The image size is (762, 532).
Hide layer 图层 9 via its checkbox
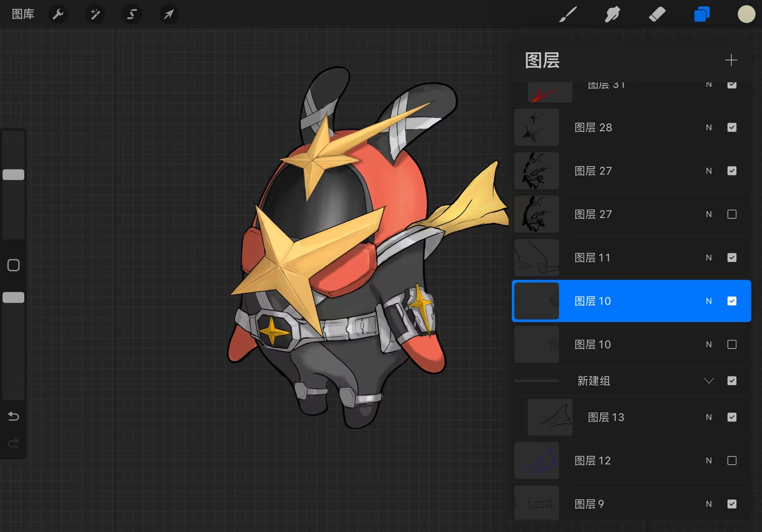pyautogui.click(x=732, y=504)
